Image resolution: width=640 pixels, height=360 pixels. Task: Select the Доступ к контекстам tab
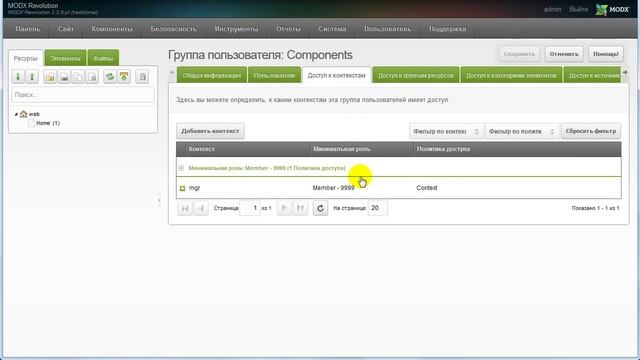336,76
